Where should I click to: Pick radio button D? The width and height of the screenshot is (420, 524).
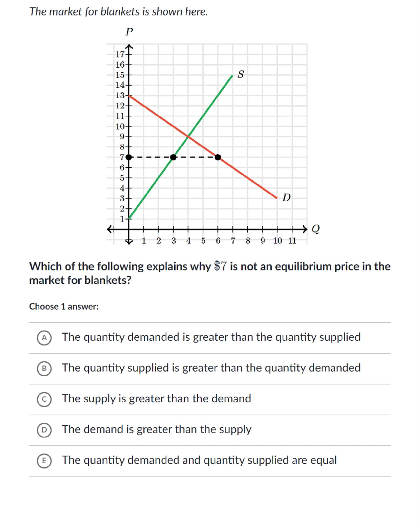[x=44, y=430]
